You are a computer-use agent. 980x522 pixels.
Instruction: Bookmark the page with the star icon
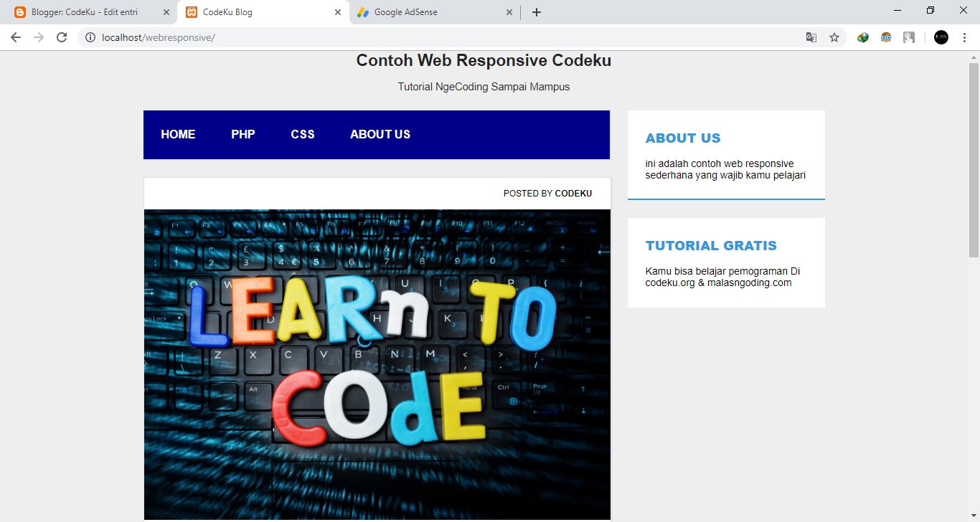tap(834, 37)
